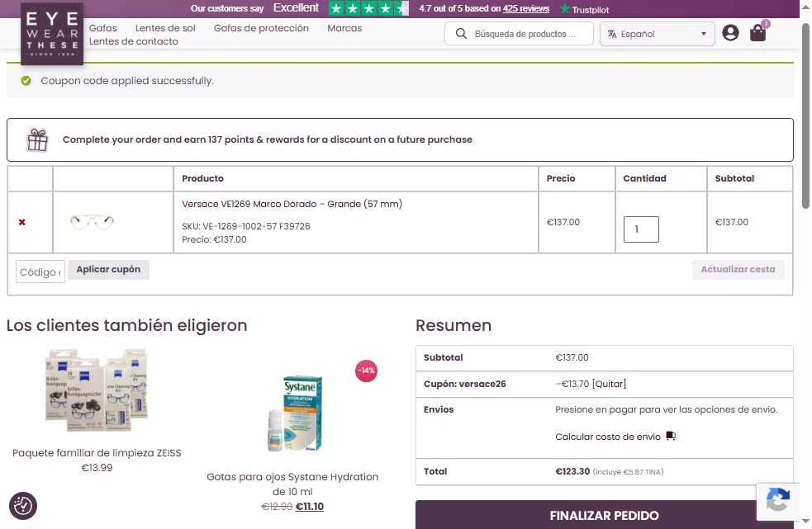The height and width of the screenshot is (529, 812).
Task: Click the FINALIZAR PEDIDO button
Action: (x=604, y=515)
